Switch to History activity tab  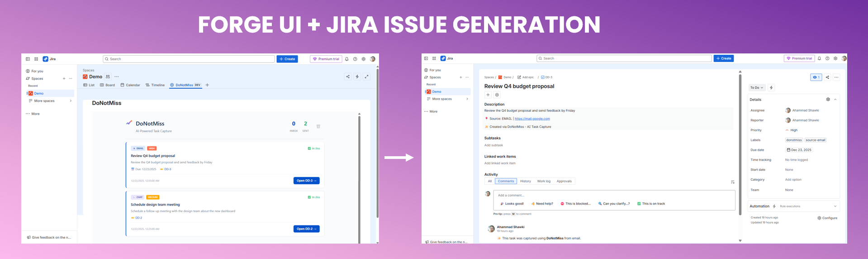[526, 181]
